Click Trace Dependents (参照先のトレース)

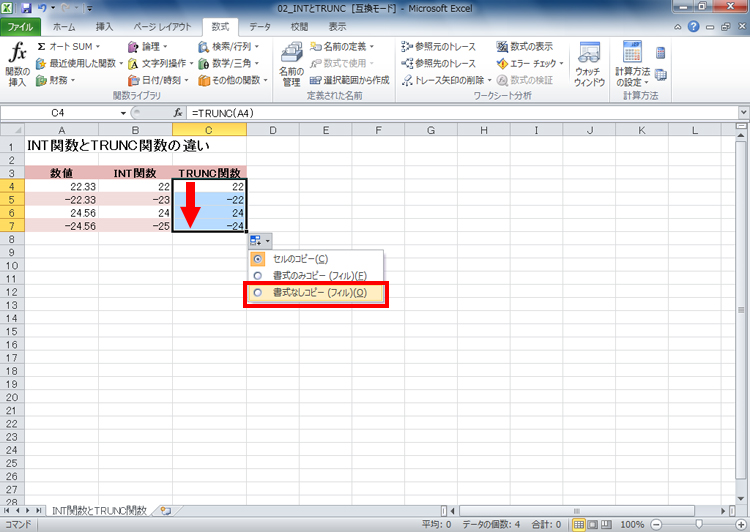tap(439, 63)
